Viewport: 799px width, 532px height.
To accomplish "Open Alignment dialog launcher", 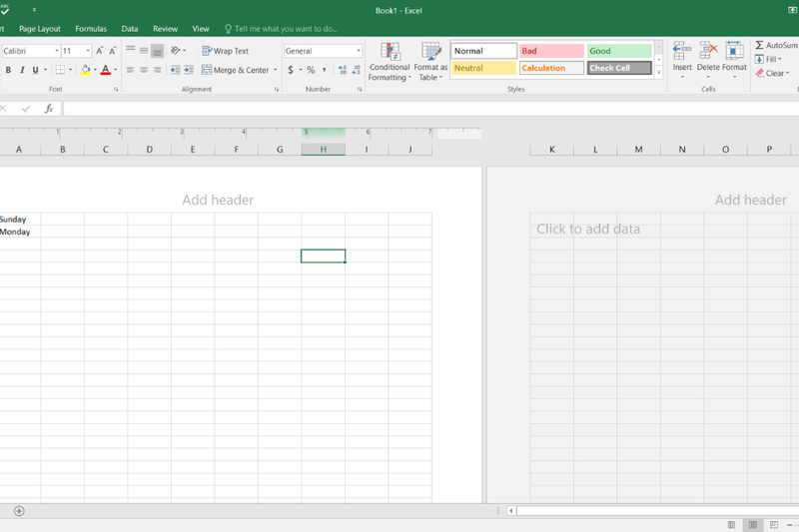I will (277, 89).
